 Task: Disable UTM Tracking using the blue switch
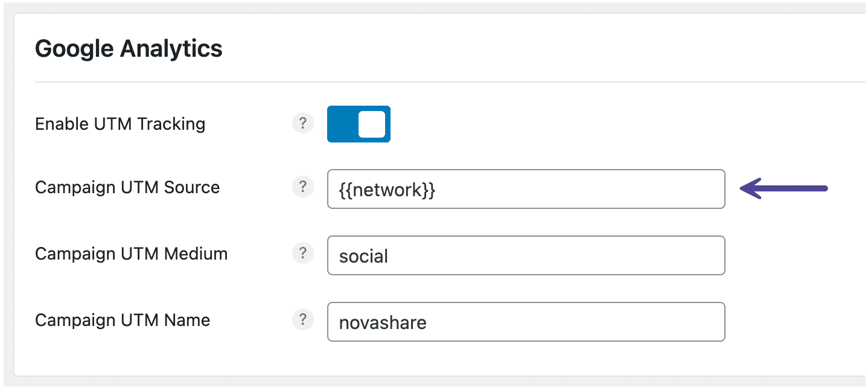(359, 124)
